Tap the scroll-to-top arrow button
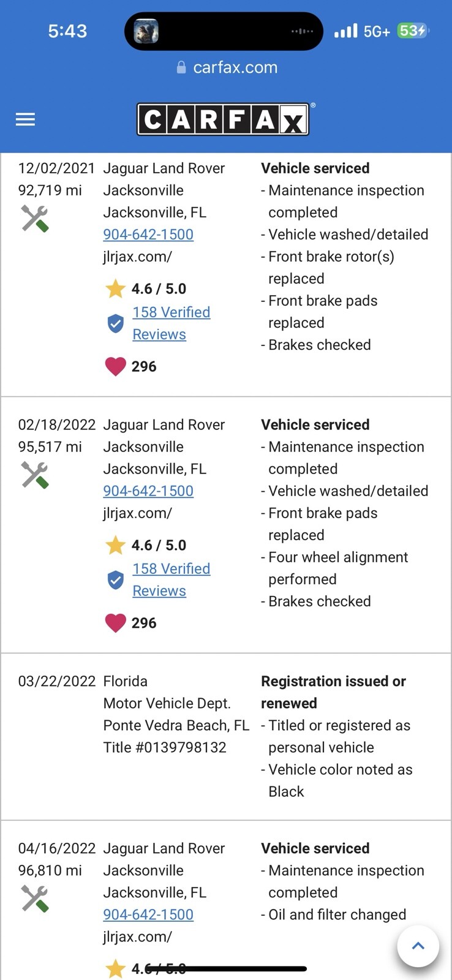The width and height of the screenshot is (452, 980). tap(418, 946)
